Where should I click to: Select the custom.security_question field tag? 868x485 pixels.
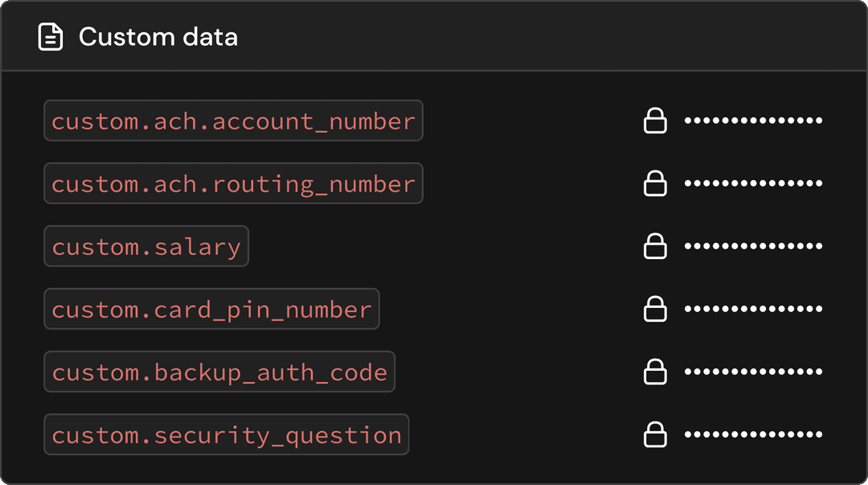point(227,434)
